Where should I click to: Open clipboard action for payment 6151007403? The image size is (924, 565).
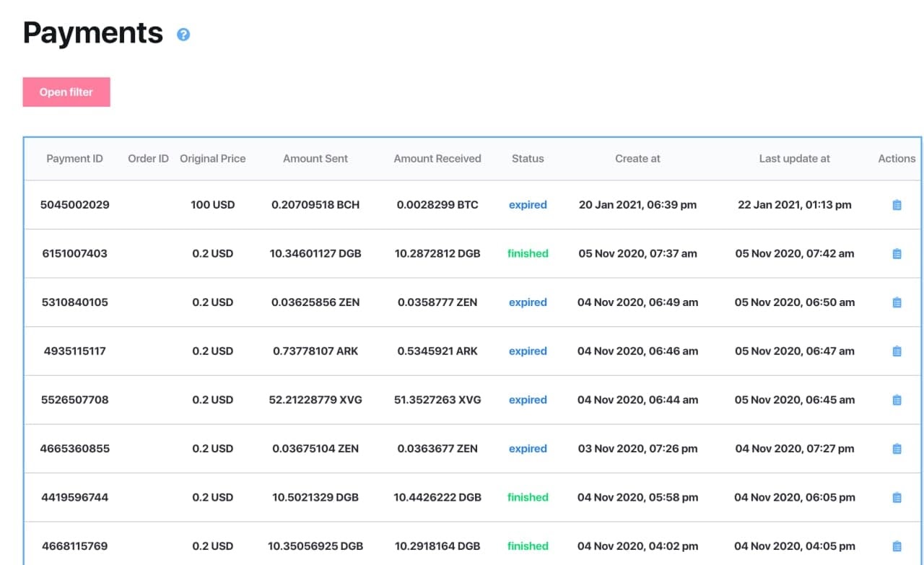click(897, 254)
